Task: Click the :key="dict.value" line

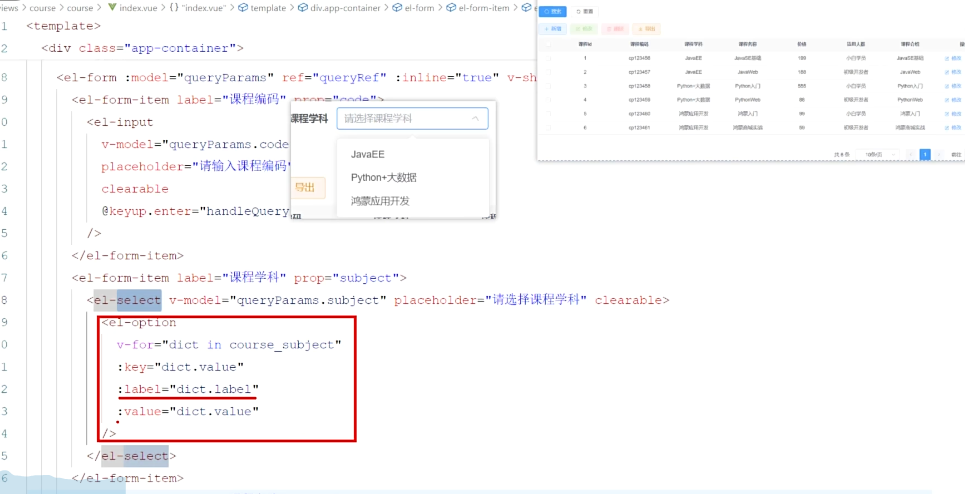Action: 180,367
